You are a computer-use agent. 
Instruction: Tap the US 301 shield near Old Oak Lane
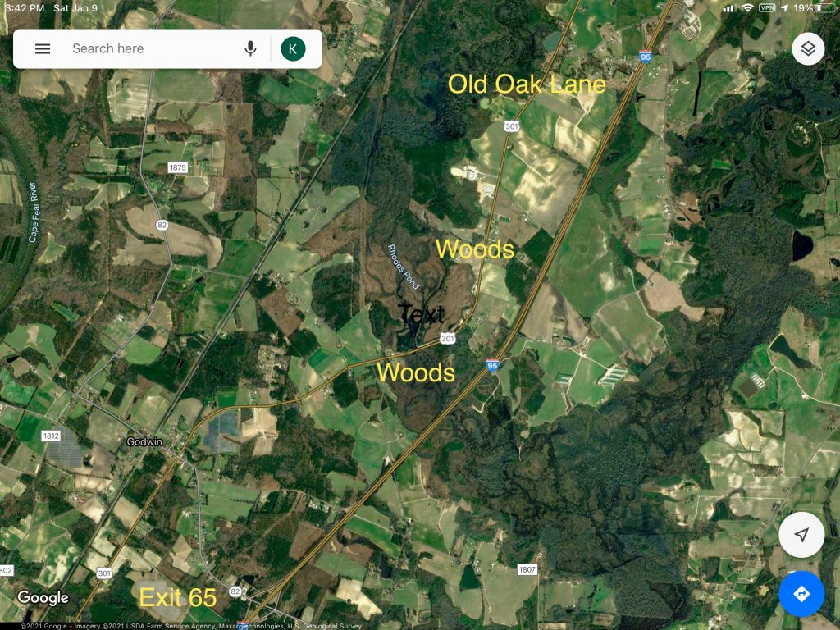point(512,126)
